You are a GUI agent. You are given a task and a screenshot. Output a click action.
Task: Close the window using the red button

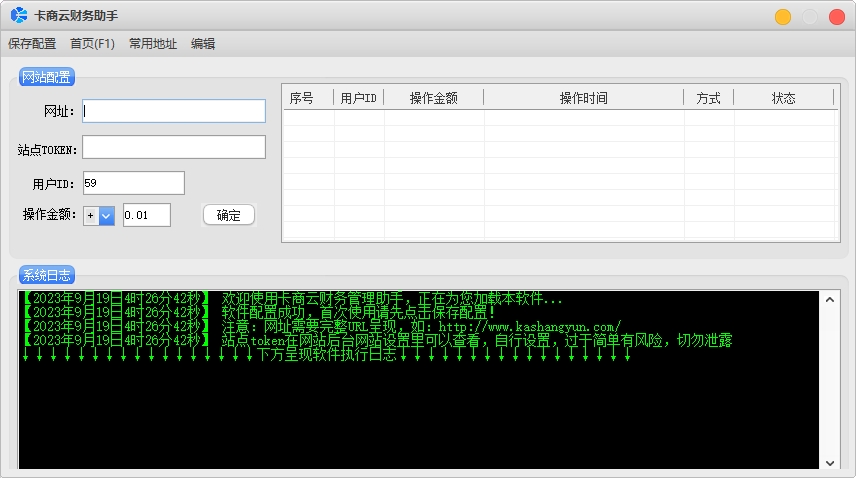point(837,16)
